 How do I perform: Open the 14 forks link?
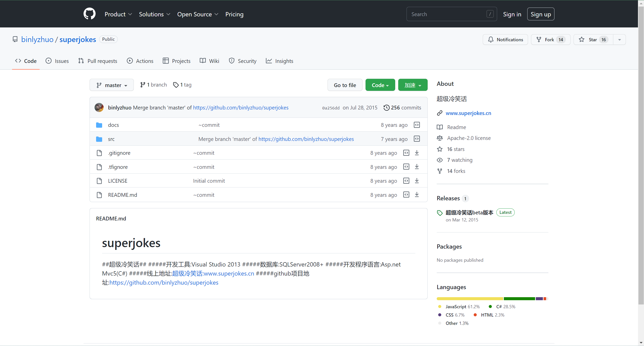tap(456, 171)
